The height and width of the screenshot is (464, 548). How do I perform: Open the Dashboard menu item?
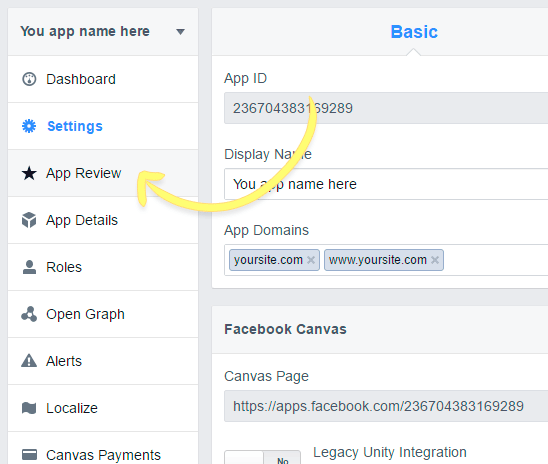103,79
